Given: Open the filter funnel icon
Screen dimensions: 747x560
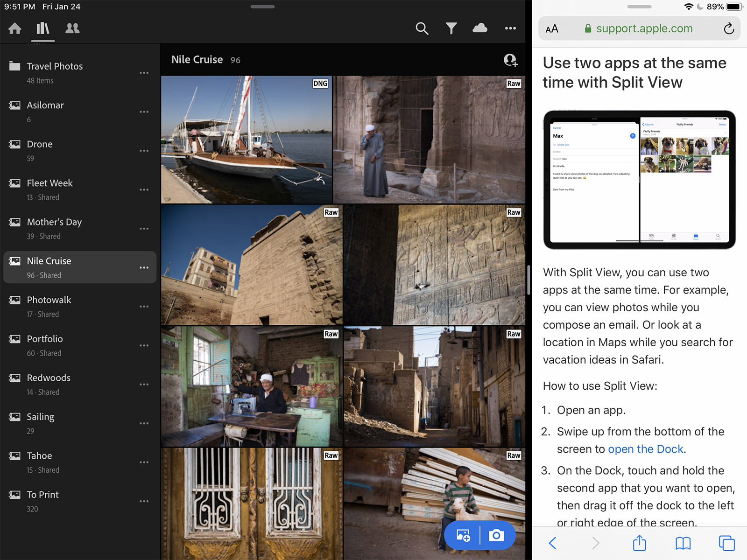Looking at the screenshot, I should 451,28.
